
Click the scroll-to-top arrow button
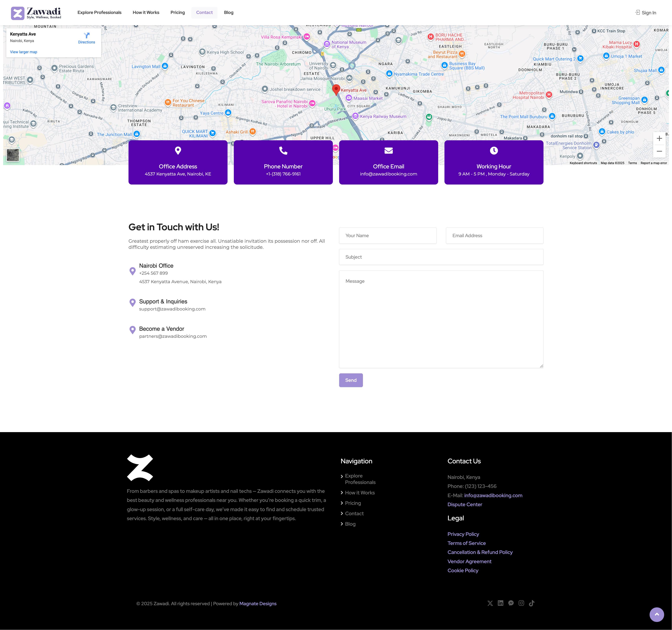[656, 614]
